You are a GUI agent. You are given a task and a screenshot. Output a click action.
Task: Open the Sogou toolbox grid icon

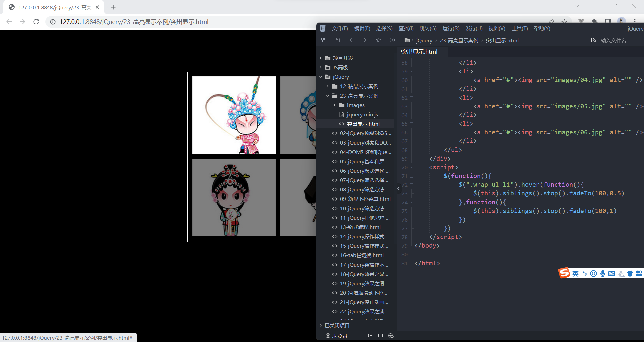pyautogui.click(x=639, y=273)
